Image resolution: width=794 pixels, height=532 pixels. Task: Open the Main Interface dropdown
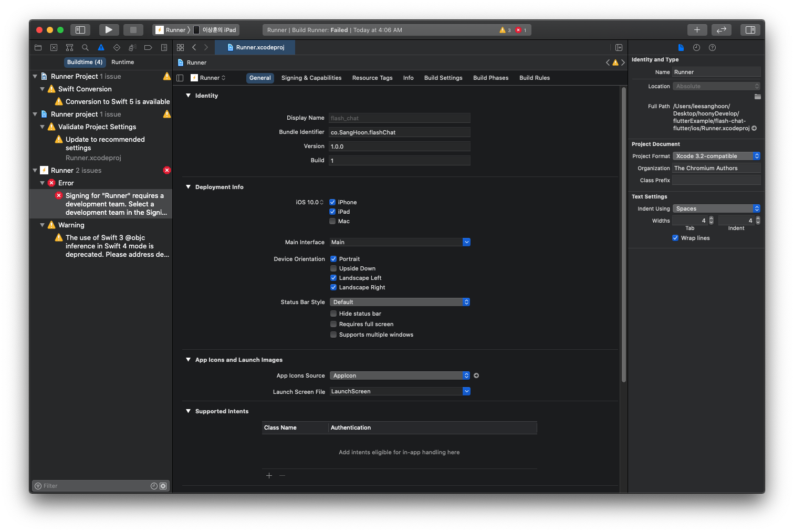coord(400,242)
